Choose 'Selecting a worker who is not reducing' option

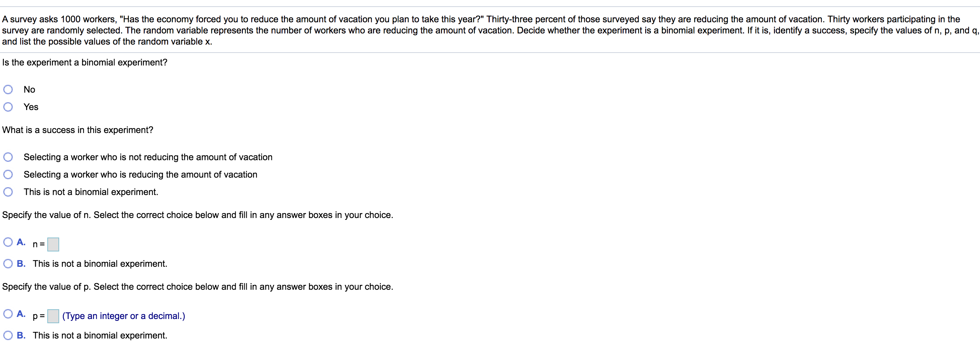click(x=8, y=157)
